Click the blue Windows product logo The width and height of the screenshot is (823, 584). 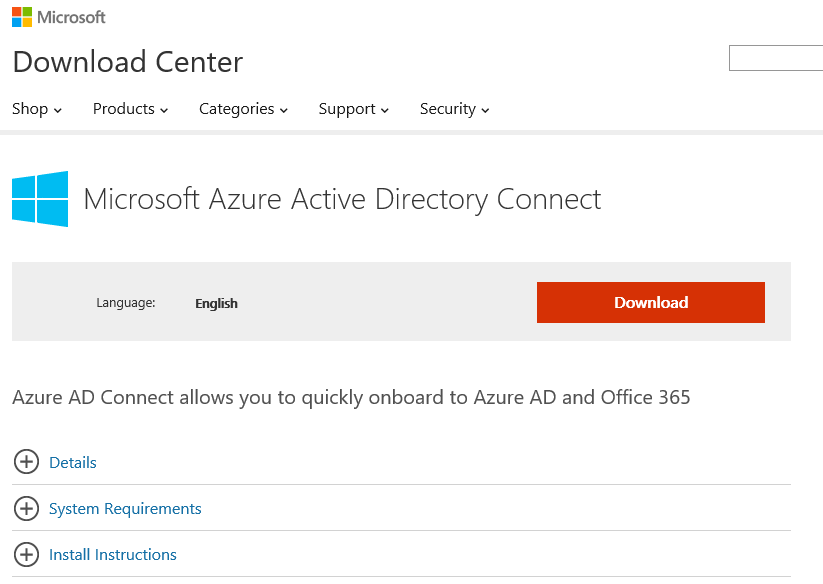[39, 198]
